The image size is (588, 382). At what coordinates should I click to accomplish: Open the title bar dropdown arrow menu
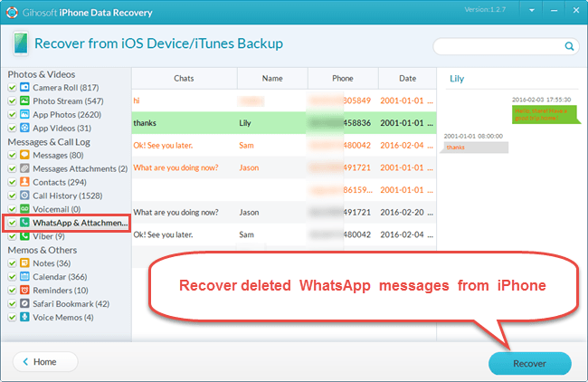532,11
